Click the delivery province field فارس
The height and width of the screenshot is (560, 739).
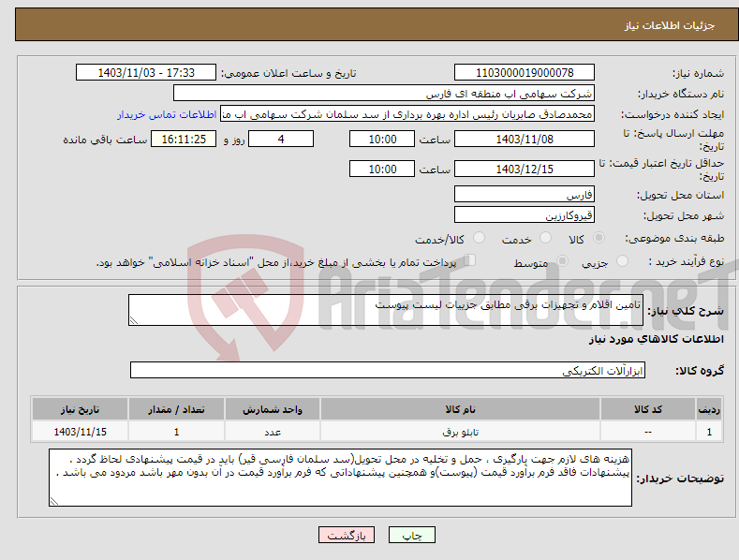(x=525, y=194)
